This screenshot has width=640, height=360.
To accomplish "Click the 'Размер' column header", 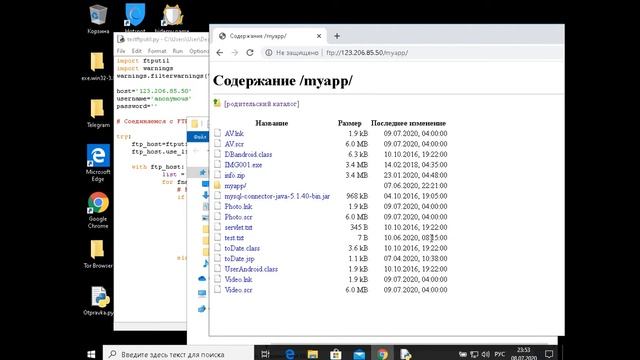I will (x=349, y=123).
